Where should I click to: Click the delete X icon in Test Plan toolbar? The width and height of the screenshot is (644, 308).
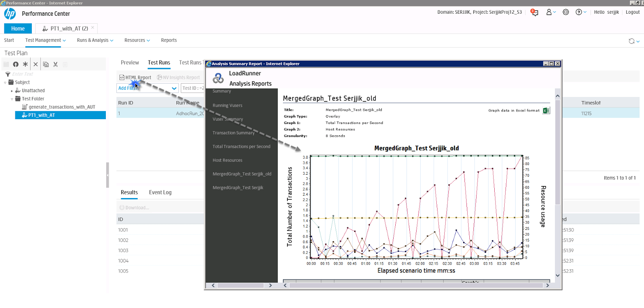(35, 64)
